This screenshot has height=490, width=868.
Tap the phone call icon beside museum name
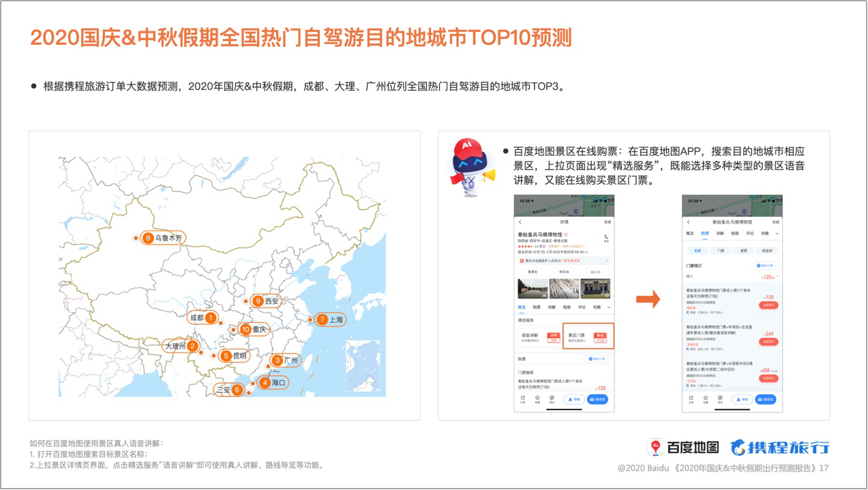click(x=605, y=238)
